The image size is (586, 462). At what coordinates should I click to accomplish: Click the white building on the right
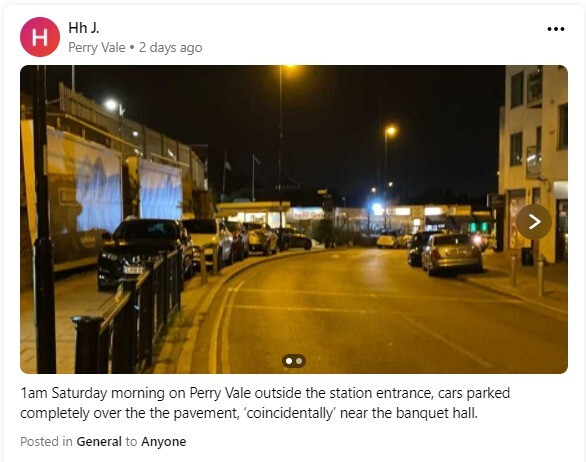533,163
